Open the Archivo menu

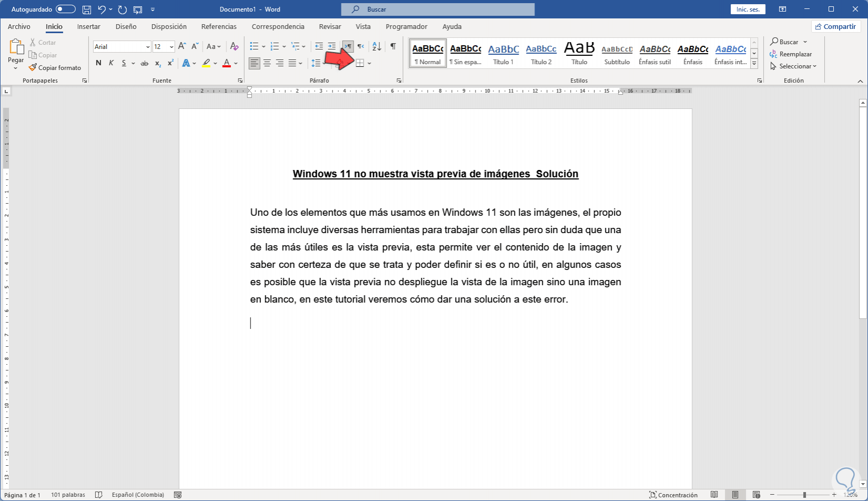pos(19,27)
